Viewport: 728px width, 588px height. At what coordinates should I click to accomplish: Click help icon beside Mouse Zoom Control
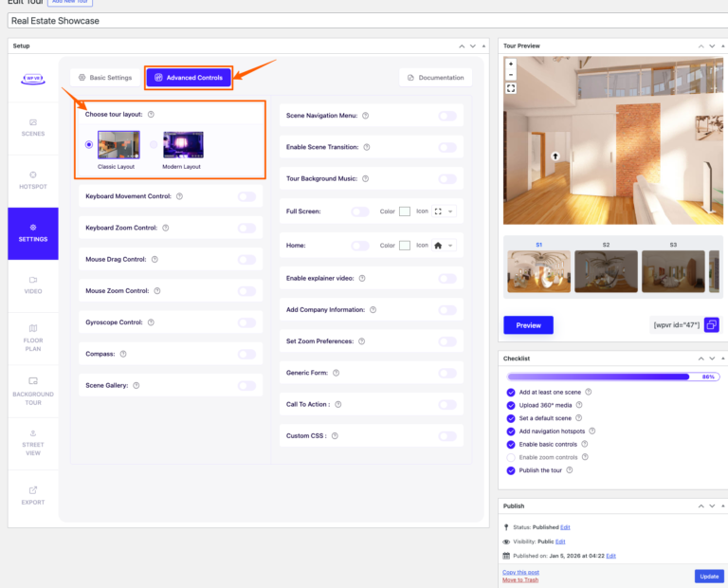[157, 291]
